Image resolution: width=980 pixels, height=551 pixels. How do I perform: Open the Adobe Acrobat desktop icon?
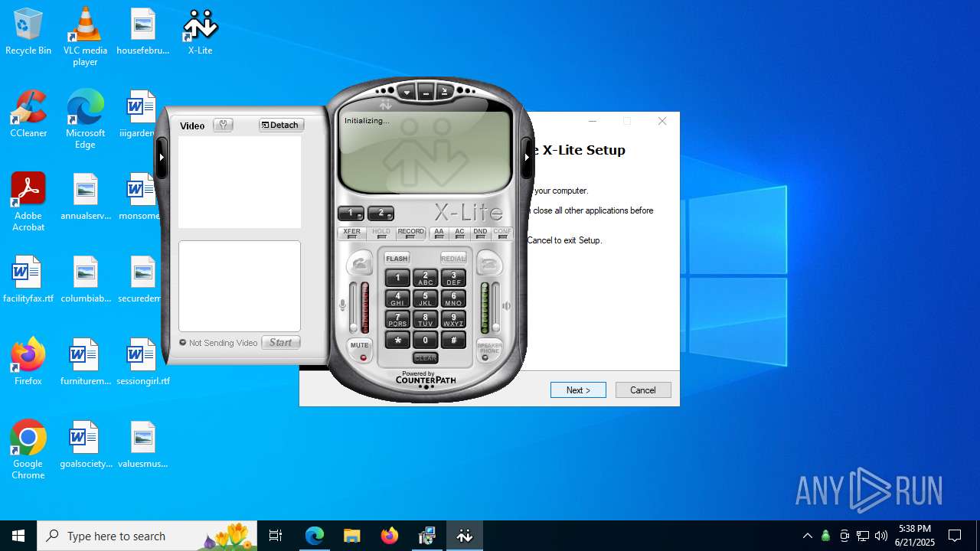pos(28,201)
